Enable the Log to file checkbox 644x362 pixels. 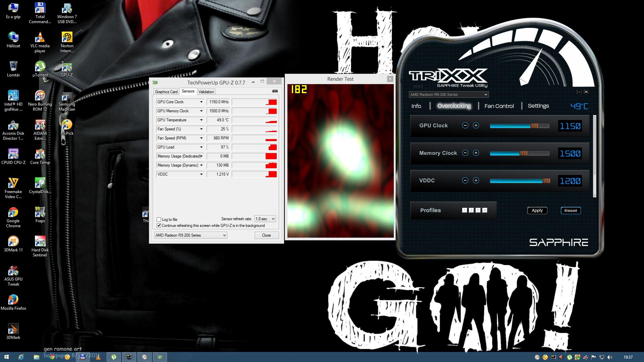click(x=159, y=219)
